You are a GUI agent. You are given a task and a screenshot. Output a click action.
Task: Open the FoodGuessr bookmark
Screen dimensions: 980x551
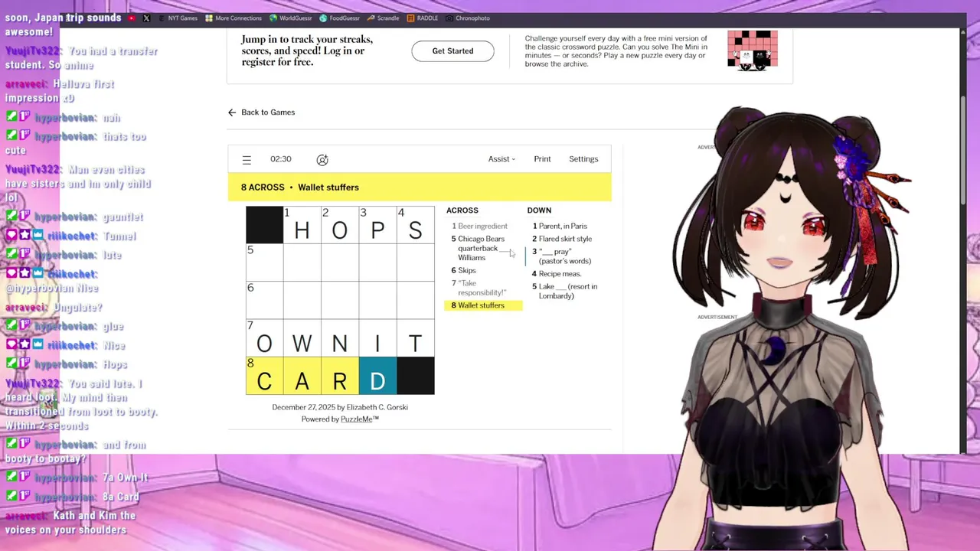339,18
